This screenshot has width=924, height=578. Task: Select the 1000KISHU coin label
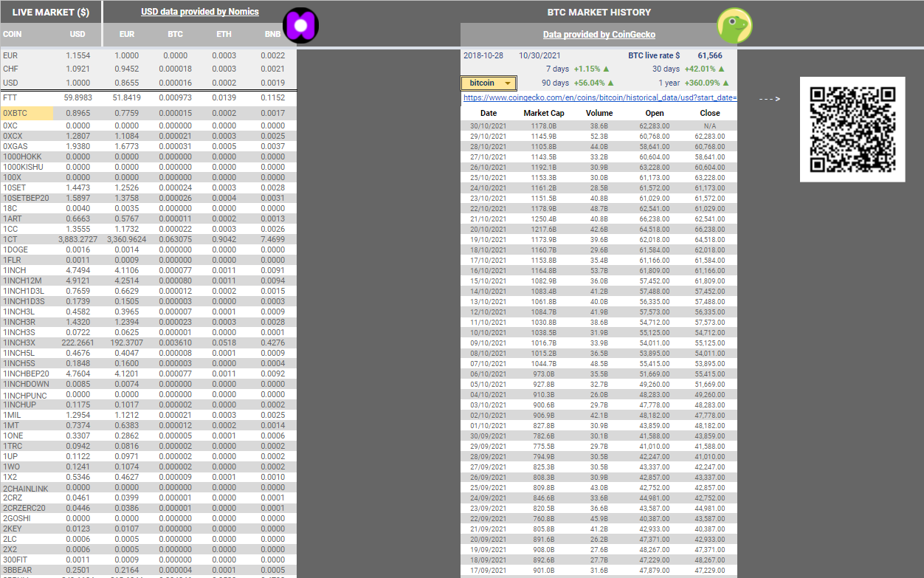pos(23,167)
